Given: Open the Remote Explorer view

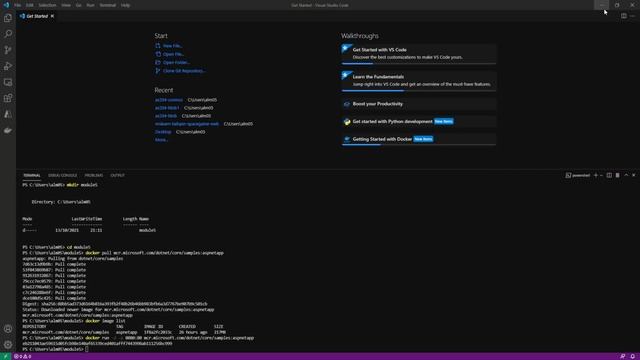Looking at the screenshot, I should coord(8,82).
